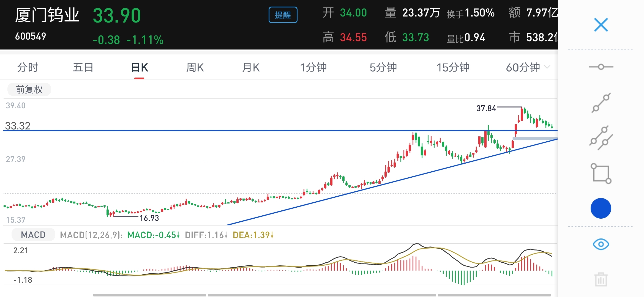Screen dimensions: 644x297
Task: Select the rectangle drawing tool
Action: pos(601,173)
